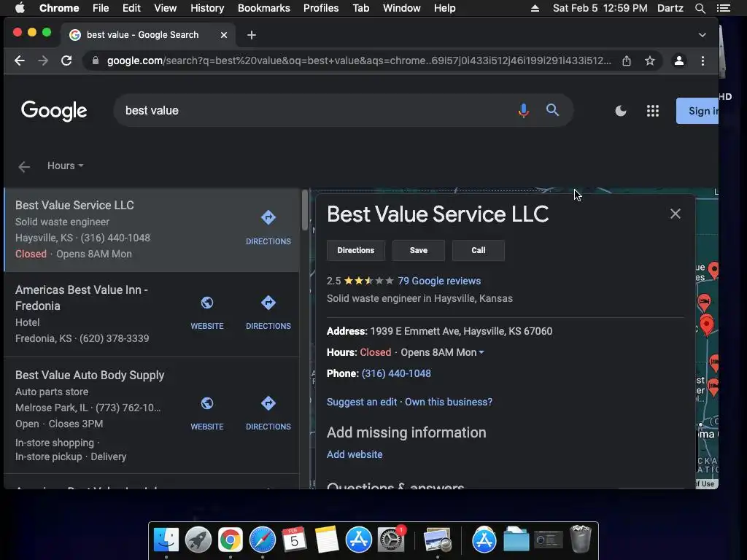This screenshot has width=747, height=560.
Task: Click the Chrome back navigation arrow
Action: click(x=20, y=61)
